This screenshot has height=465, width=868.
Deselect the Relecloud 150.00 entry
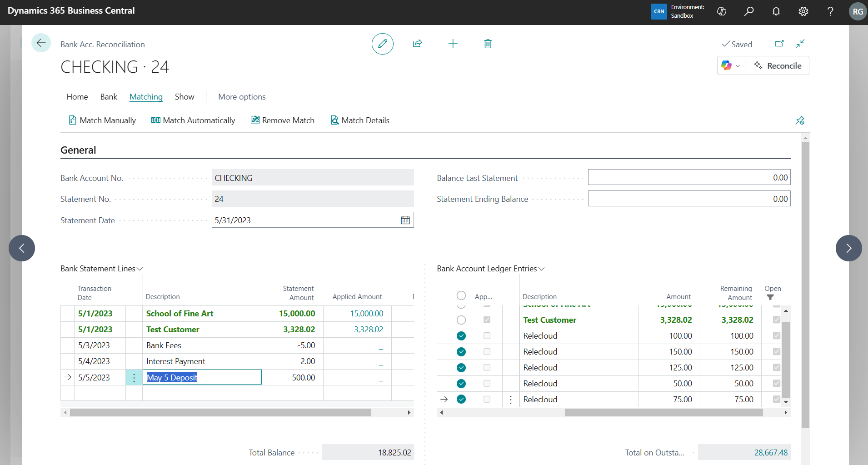[x=461, y=352]
